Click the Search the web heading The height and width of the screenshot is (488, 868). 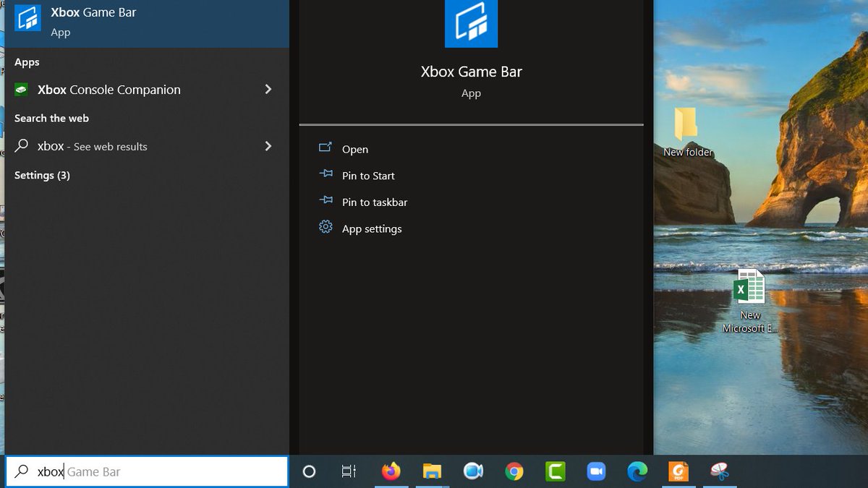[x=51, y=118]
